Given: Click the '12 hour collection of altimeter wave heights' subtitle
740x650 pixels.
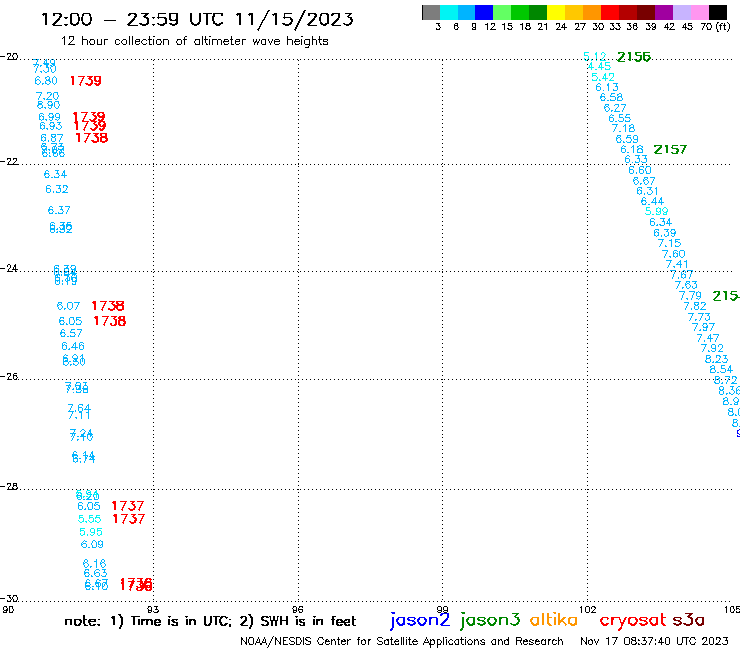Looking at the screenshot, I should [x=194, y=41].
